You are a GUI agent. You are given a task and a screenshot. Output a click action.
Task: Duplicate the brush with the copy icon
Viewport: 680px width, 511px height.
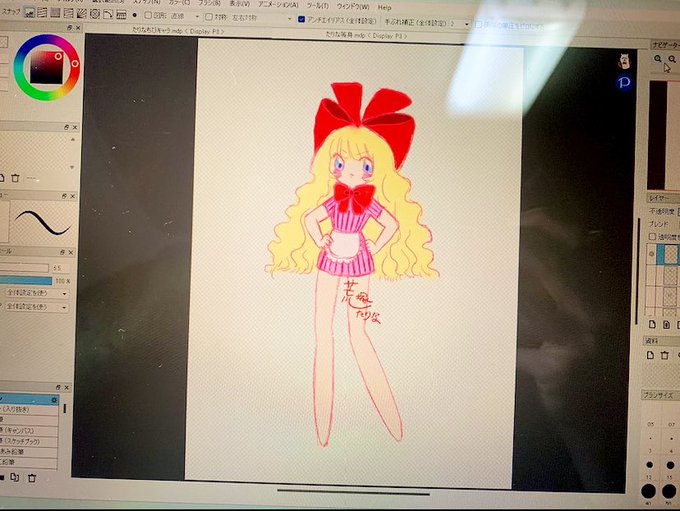click(x=15, y=478)
